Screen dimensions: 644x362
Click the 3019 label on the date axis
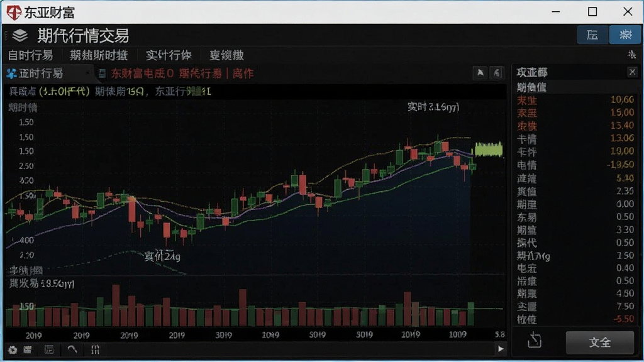(x=223, y=336)
